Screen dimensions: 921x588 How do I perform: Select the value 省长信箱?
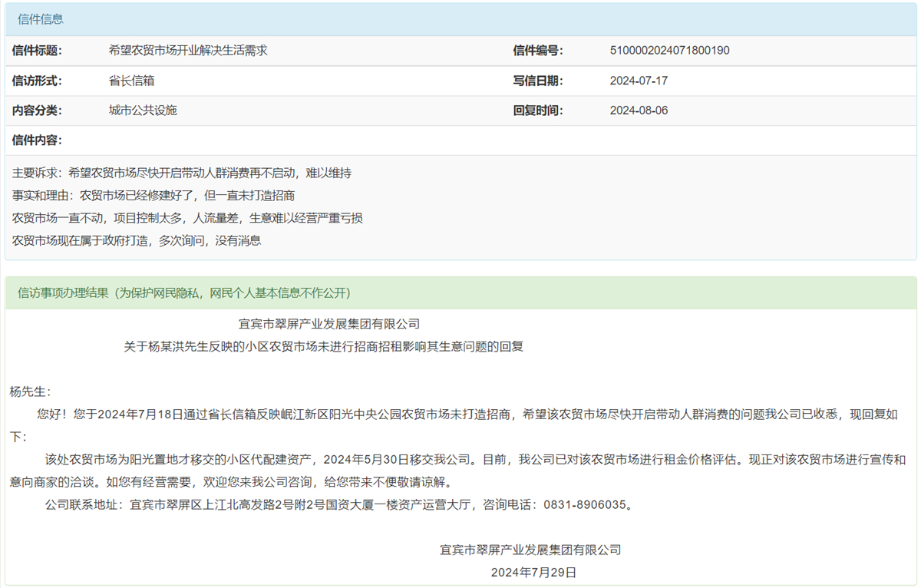coord(132,81)
